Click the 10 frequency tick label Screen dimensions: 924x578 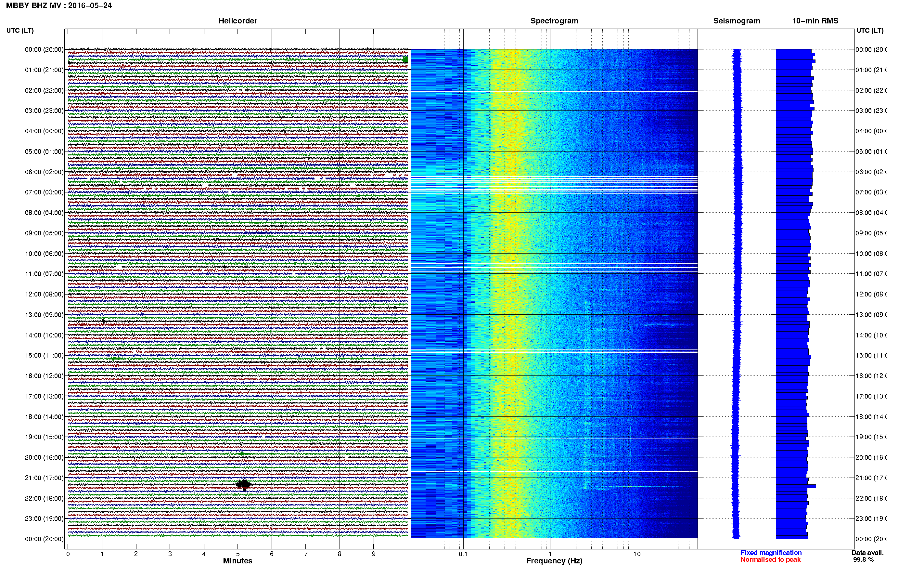pyautogui.click(x=637, y=554)
